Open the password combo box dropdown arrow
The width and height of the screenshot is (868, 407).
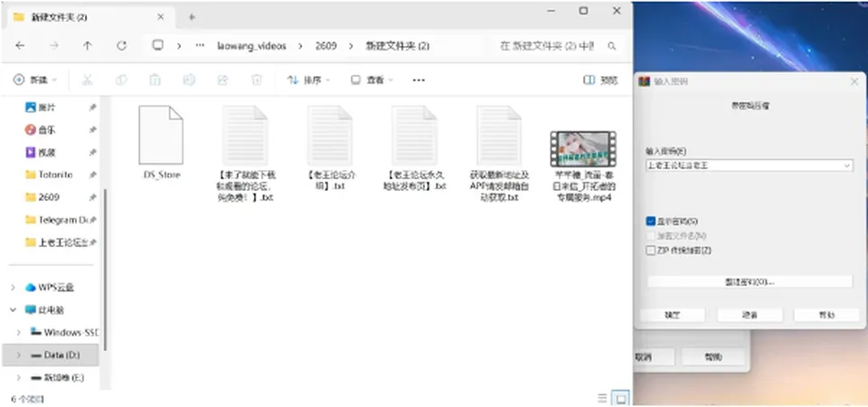[847, 166]
